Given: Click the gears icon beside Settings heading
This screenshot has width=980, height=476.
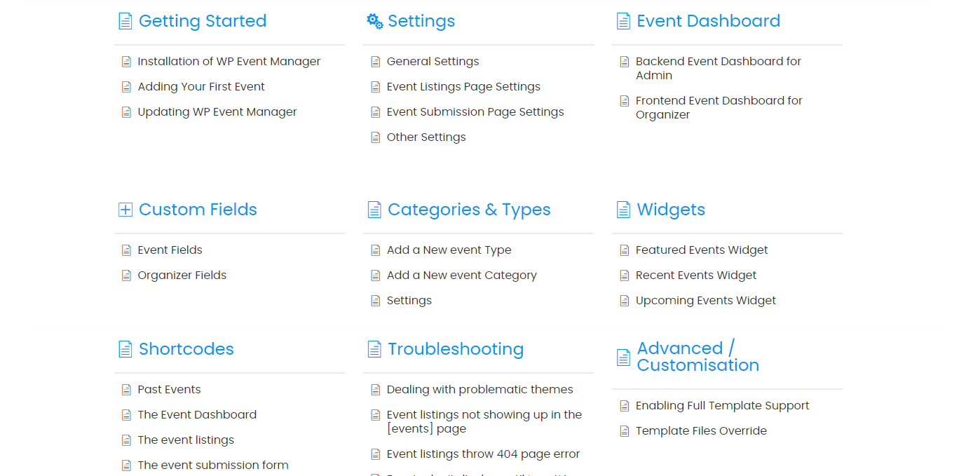Looking at the screenshot, I should pos(375,22).
